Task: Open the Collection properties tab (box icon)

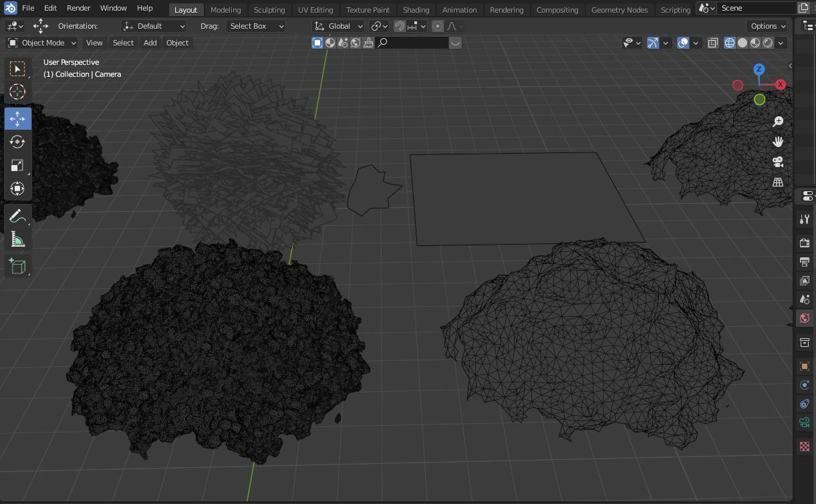Action: coord(805,342)
